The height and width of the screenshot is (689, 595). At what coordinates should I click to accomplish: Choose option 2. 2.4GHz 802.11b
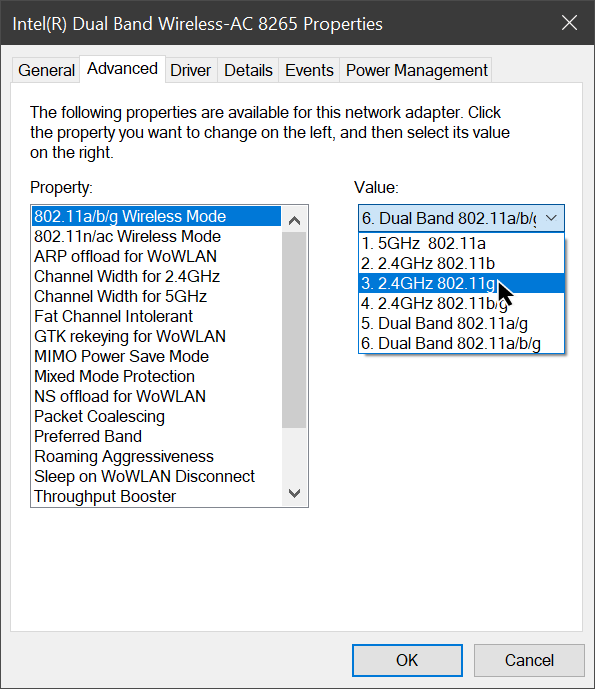[461, 263]
